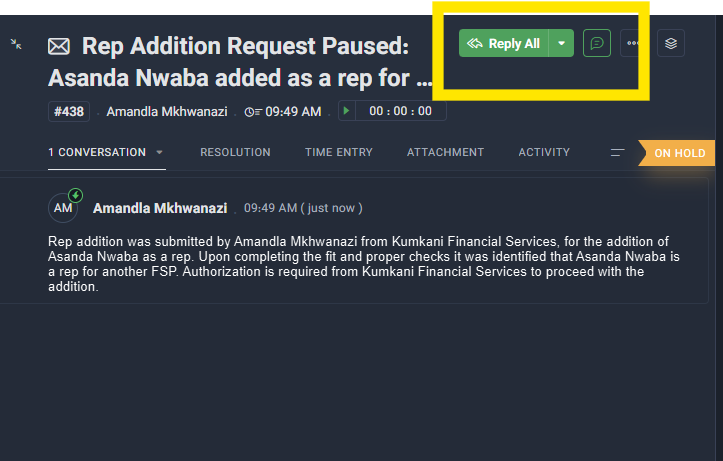Click the stacked layers icon
Image resolution: width=723 pixels, height=461 pixels.
(x=671, y=43)
